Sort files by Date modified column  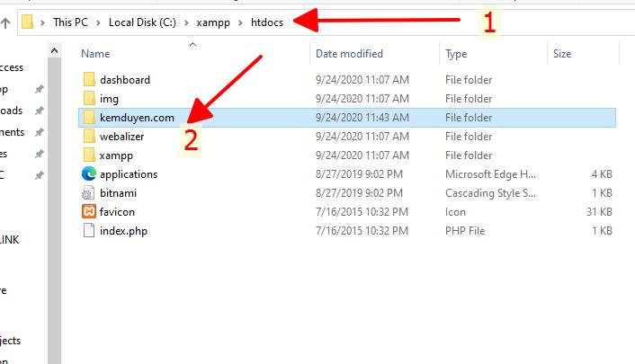(349, 54)
